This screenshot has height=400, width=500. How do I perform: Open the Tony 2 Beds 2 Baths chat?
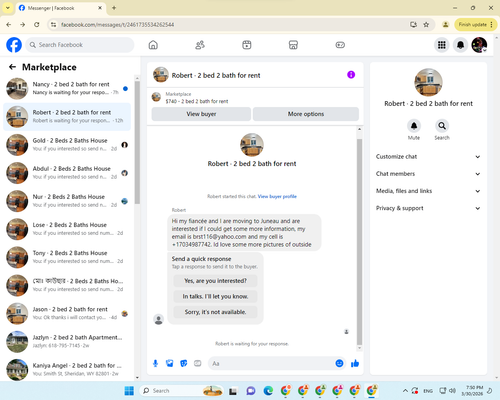(67, 257)
